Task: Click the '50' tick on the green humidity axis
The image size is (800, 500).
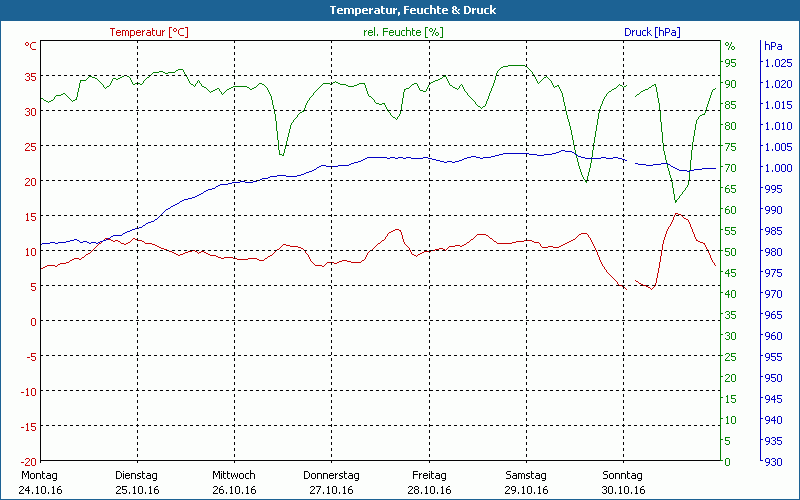Action: [731, 252]
